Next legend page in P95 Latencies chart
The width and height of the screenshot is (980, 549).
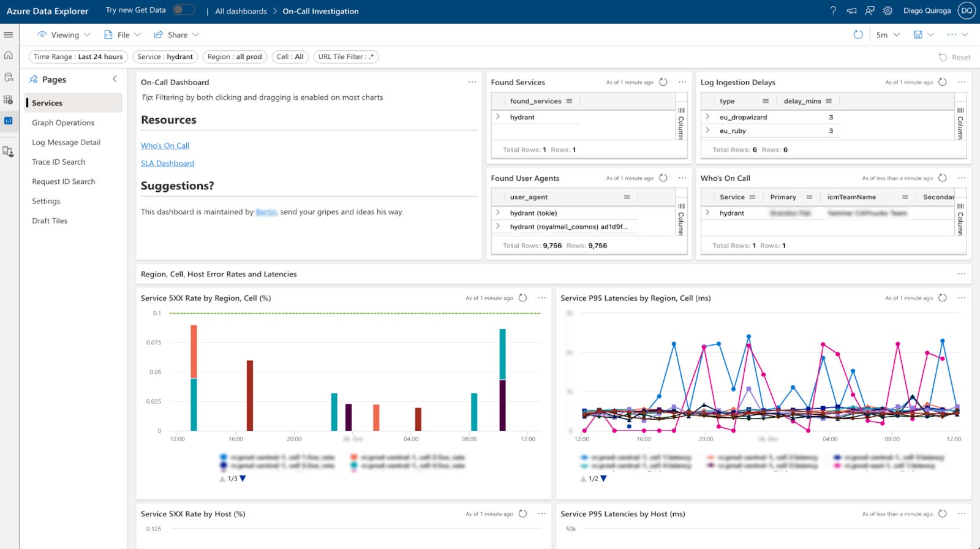pyautogui.click(x=603, y=479)
